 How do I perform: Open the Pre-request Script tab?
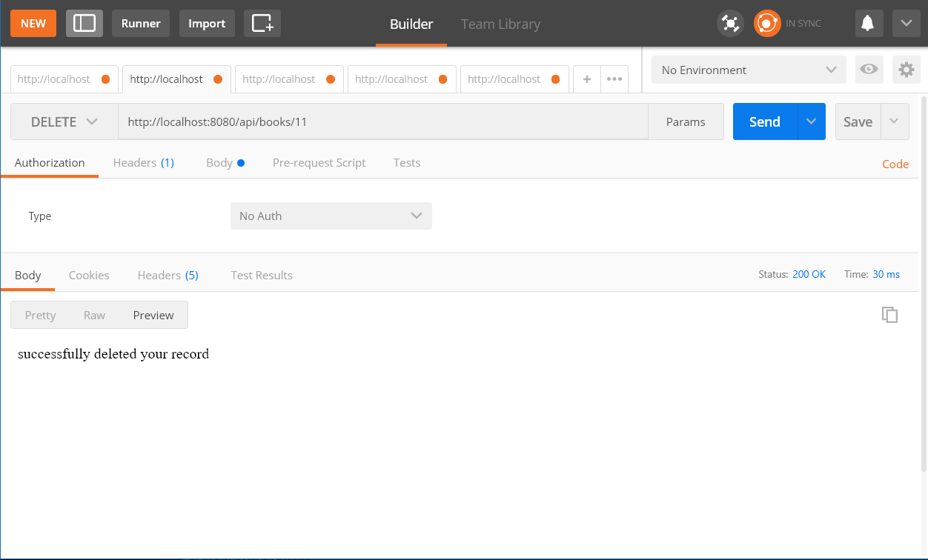pos(319,163)
